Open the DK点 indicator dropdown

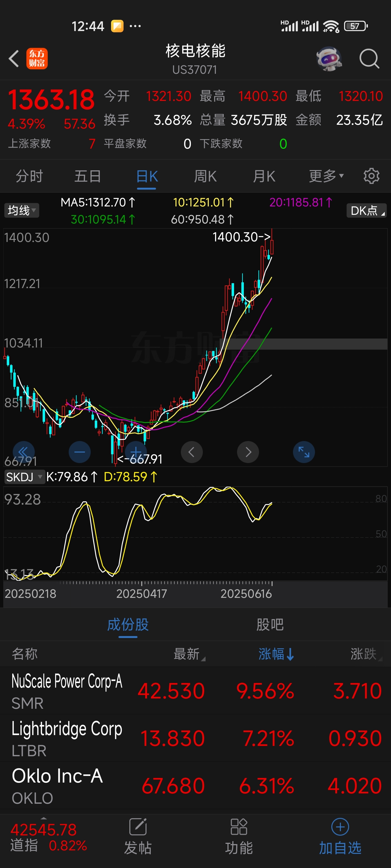point(366,210)
